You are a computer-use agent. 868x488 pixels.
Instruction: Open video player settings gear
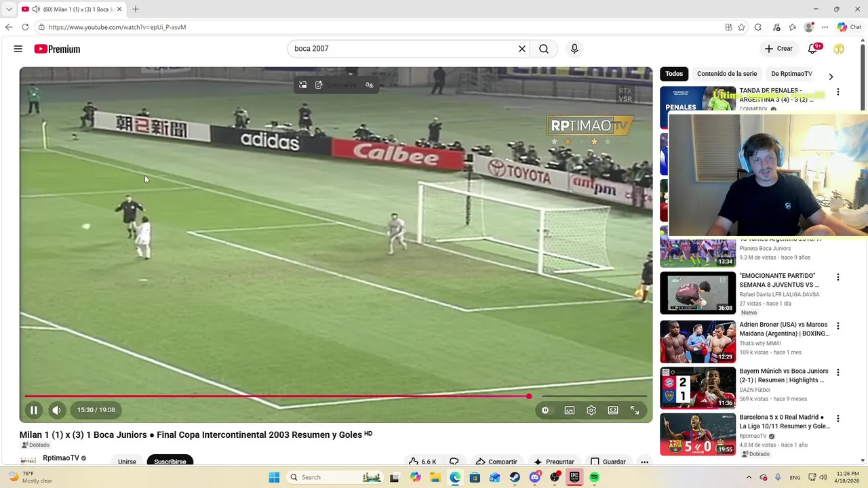coord(591,410)
